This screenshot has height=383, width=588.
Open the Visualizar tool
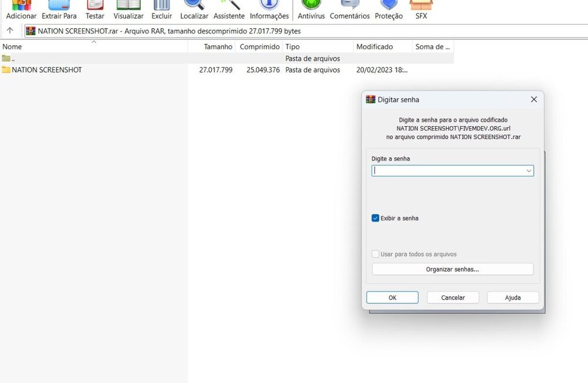[128, 8]
